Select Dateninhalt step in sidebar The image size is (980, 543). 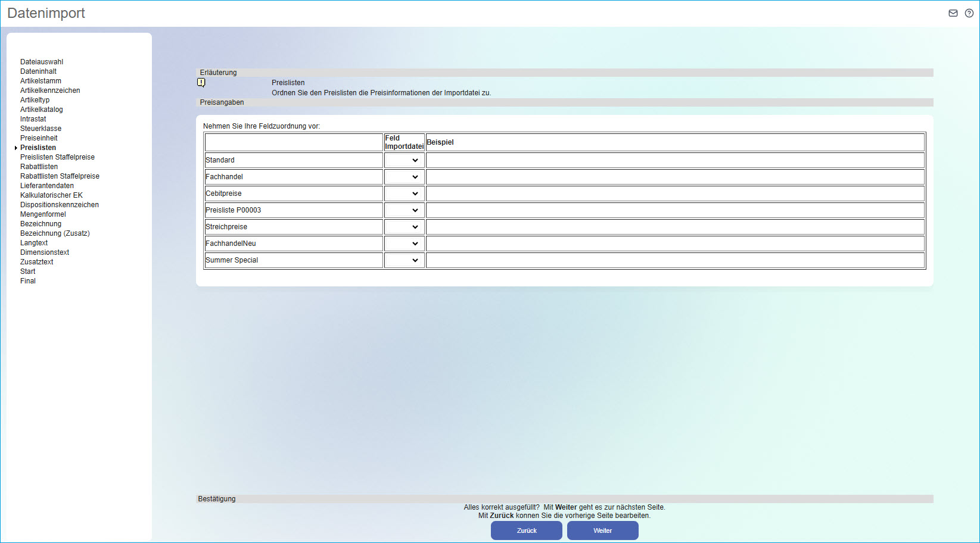pos(38,71)
